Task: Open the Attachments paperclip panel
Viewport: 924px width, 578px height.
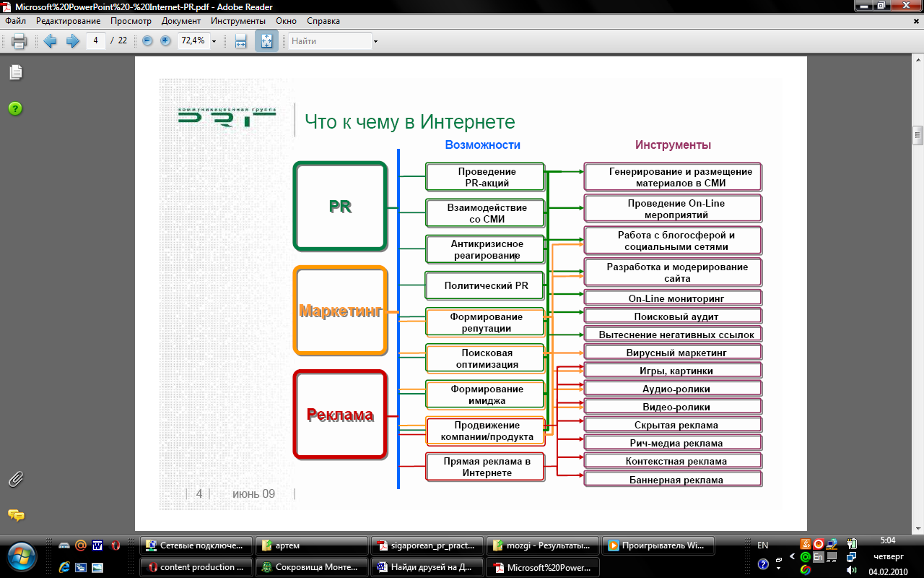Action: point(15,479)
